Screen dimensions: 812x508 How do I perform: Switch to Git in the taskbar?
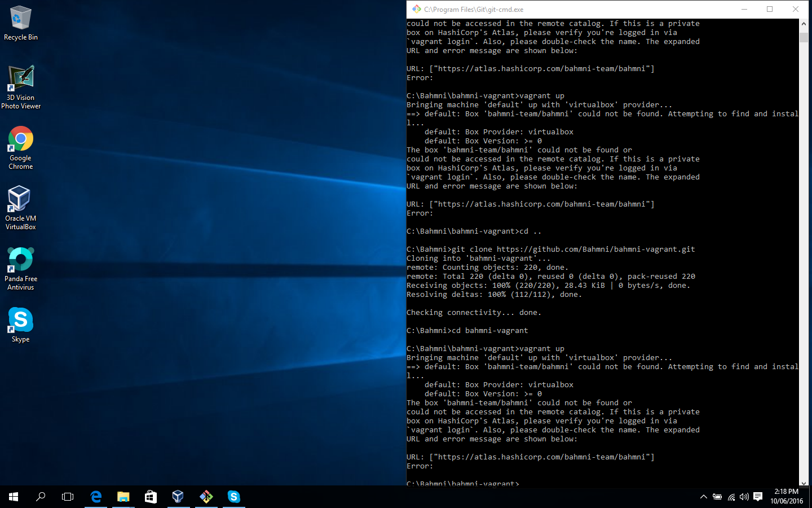(x=206, y=497)
